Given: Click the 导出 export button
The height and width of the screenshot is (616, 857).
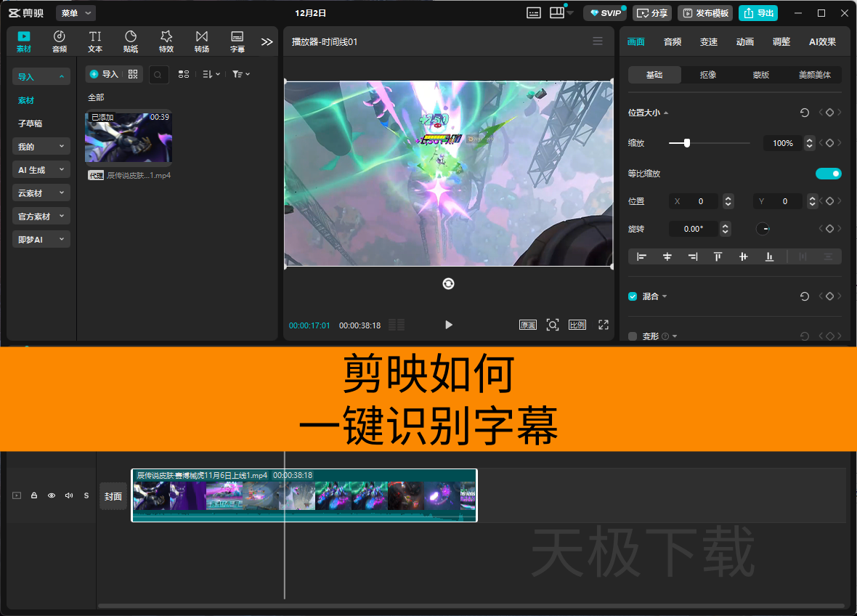Looking at the screenshot, I should 758,13.
